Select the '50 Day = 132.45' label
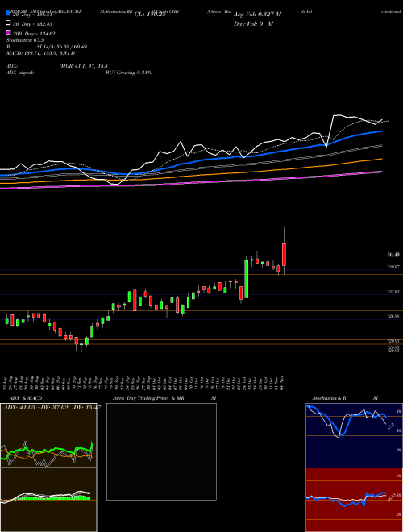Image resolution: width=403 pixels, height=532 pixels. tap(33, 24)
